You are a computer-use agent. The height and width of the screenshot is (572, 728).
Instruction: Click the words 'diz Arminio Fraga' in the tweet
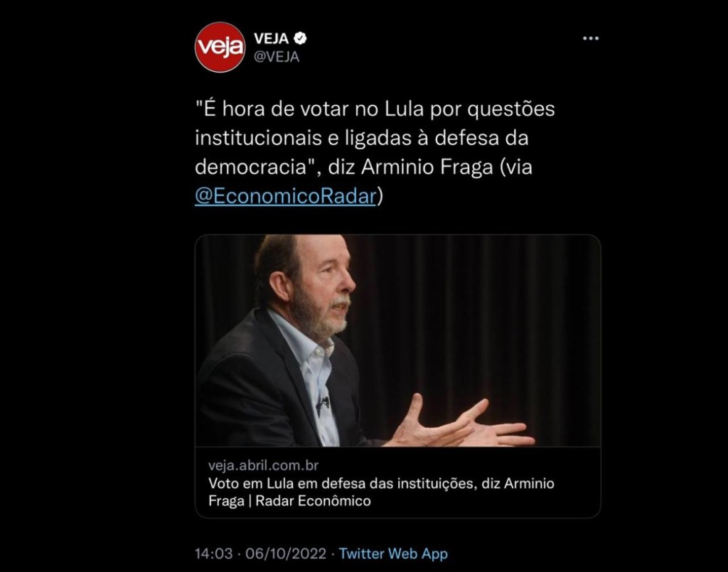click(x=410, y=167)
